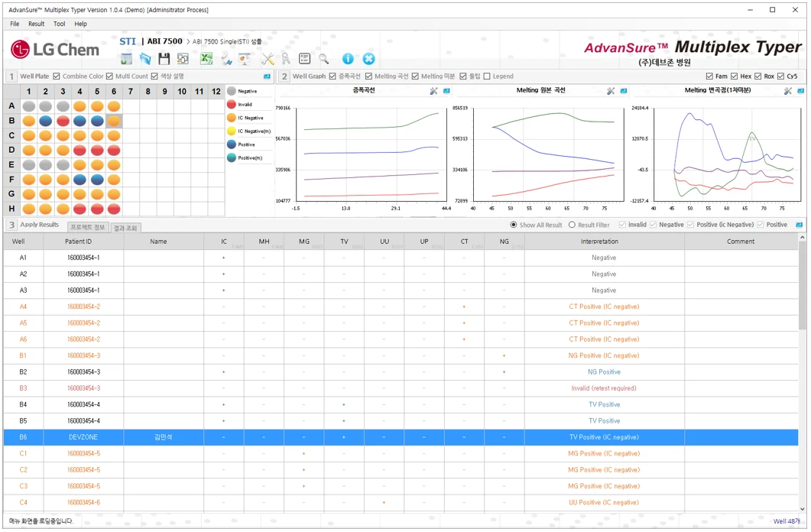Image resolution: width=811 pixels, height=532 pixels.
Task: Open settings tools for Melting 원본 곡선 graph
Action: pos(611,91)
